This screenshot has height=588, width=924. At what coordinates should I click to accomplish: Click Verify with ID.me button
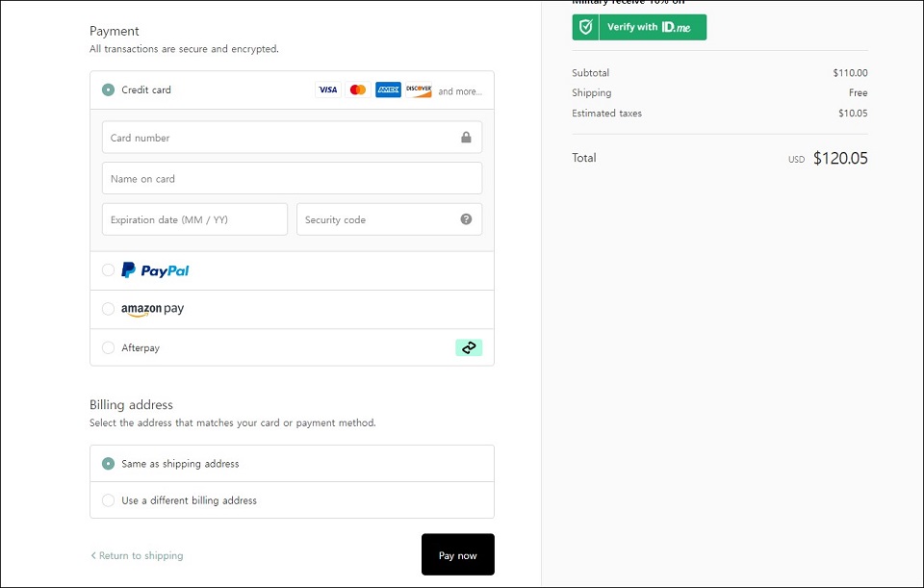tap(639, 27)
